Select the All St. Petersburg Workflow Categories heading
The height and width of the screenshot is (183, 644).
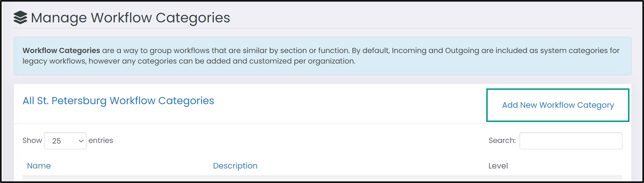118,101
